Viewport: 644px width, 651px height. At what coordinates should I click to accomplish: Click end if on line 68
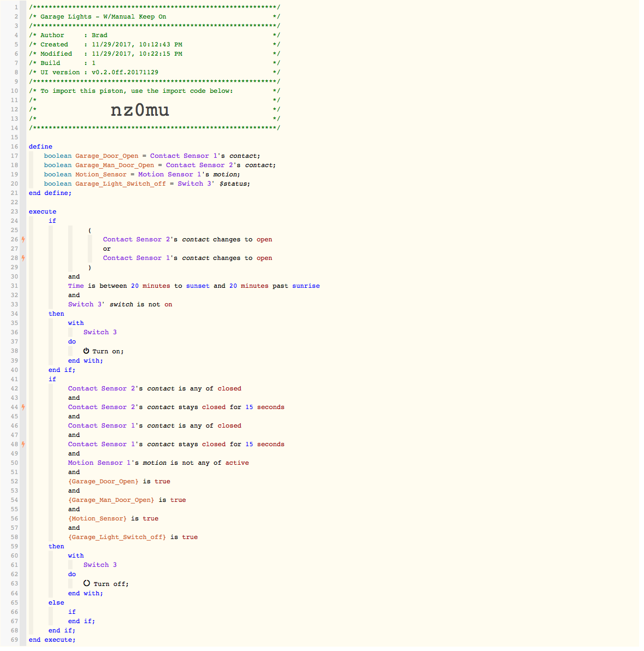point(62,631)
